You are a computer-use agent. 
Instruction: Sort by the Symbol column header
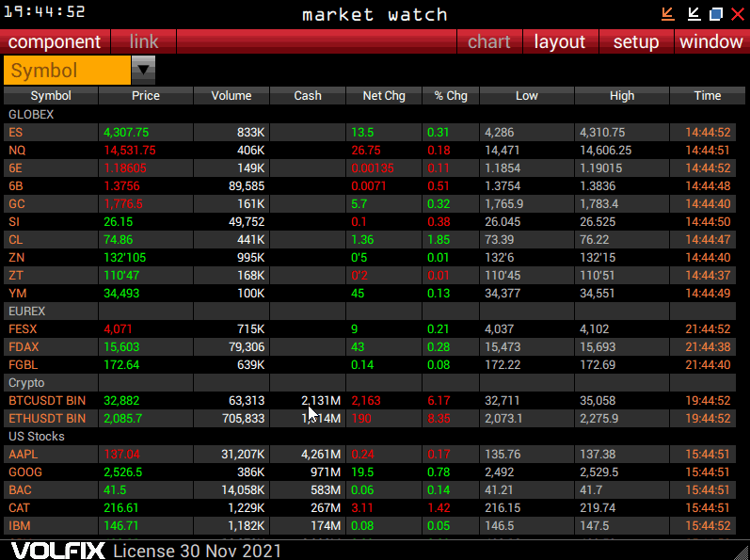[51, 96]
